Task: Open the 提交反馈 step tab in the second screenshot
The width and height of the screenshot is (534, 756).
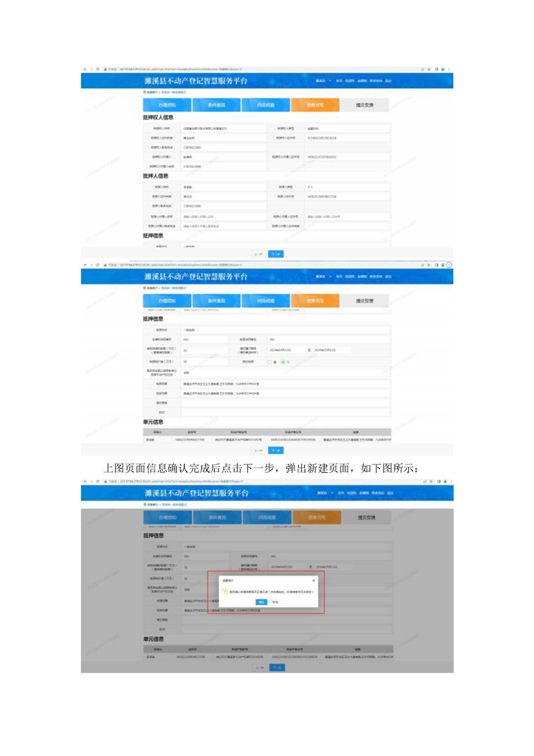Action: [x=364, y=301]
